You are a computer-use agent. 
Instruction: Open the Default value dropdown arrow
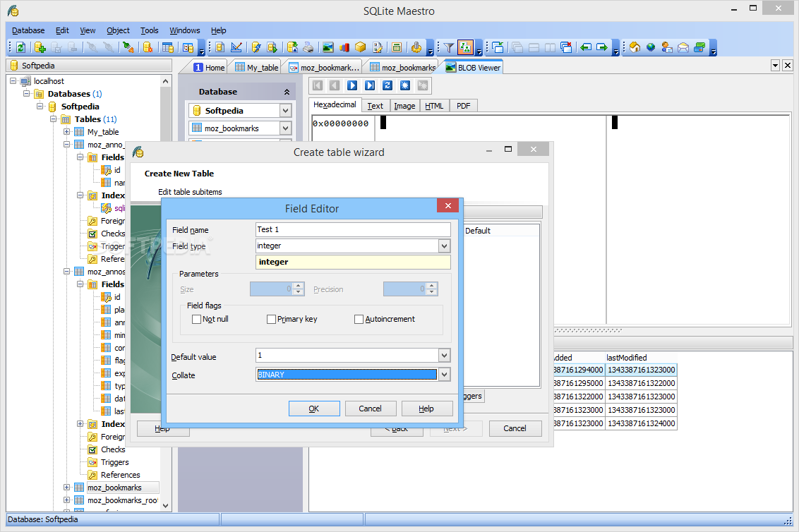pos(445,355)
